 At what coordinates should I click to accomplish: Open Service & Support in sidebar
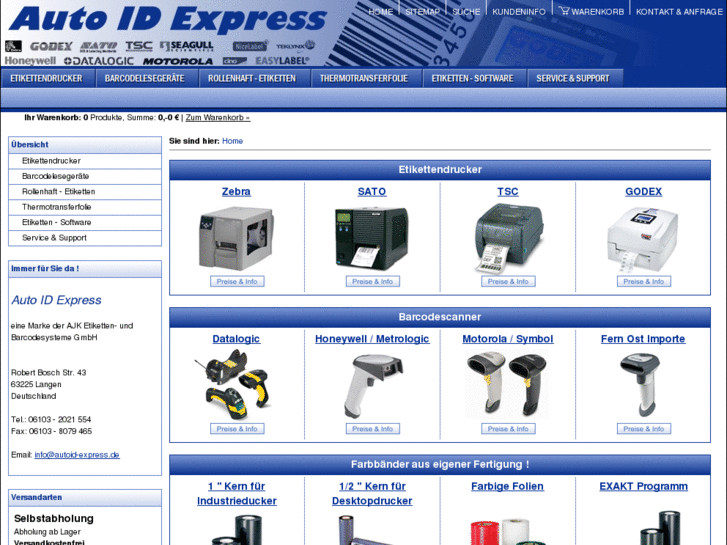pos(85,237)
